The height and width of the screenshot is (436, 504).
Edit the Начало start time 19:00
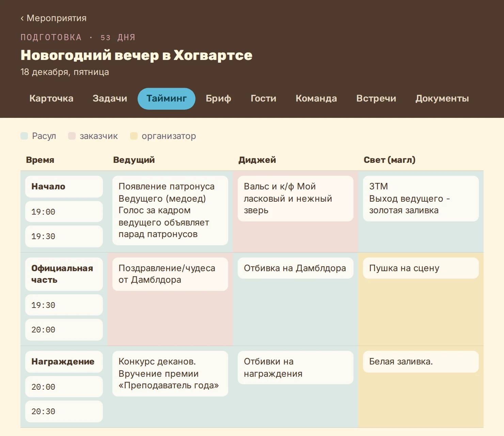tap(64, 212)
